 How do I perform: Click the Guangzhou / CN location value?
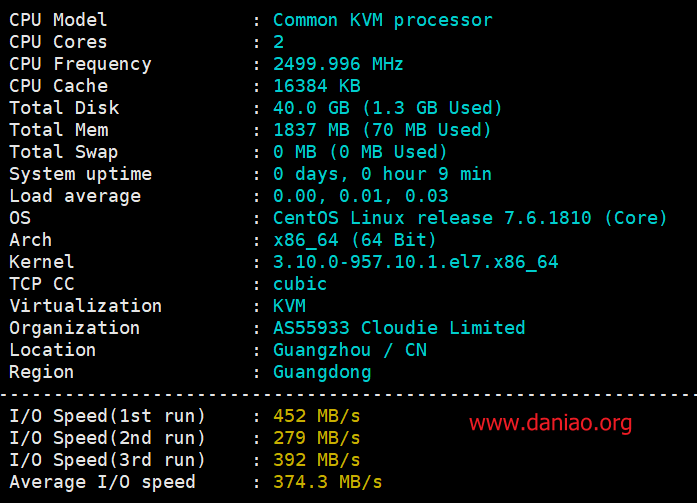coord(350,351)
